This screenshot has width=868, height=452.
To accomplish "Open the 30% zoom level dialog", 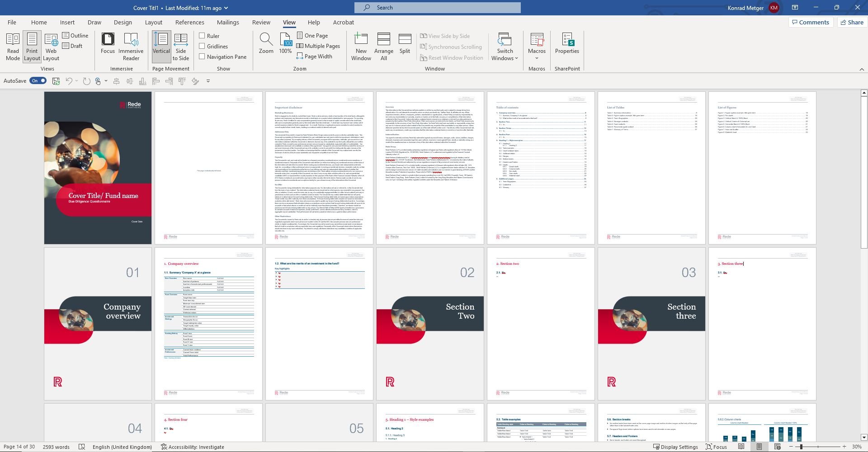I will [857, 447].
